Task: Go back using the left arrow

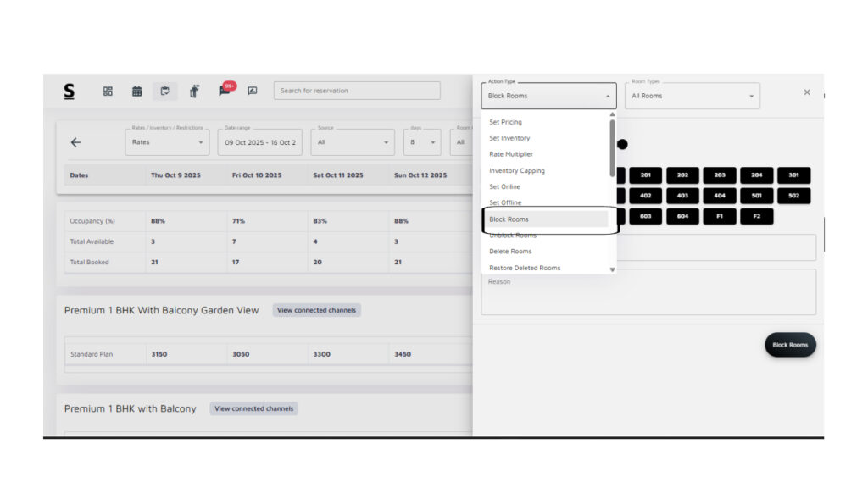Action: coord(75,142)
